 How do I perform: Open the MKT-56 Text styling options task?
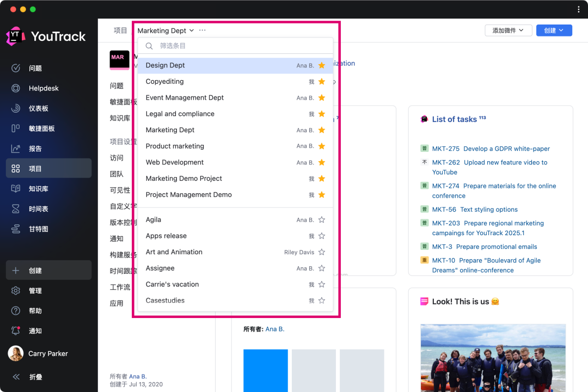click(475, 209)
